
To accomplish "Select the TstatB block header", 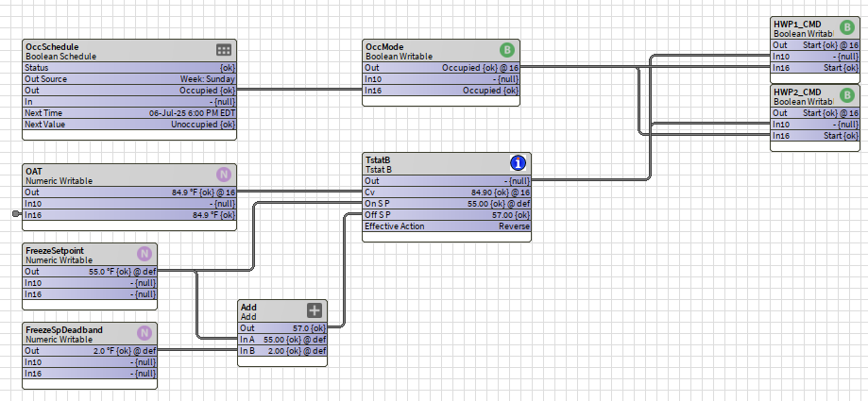I will (378, 159).
